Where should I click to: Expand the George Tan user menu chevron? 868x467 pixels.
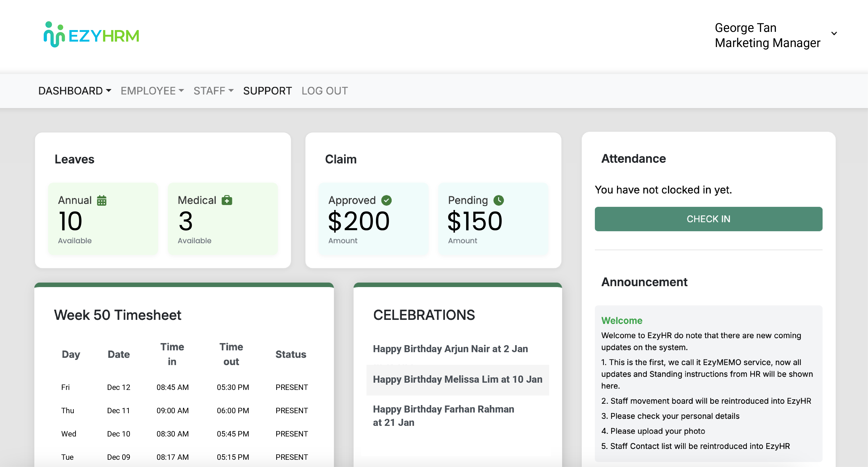click(834, 33)
